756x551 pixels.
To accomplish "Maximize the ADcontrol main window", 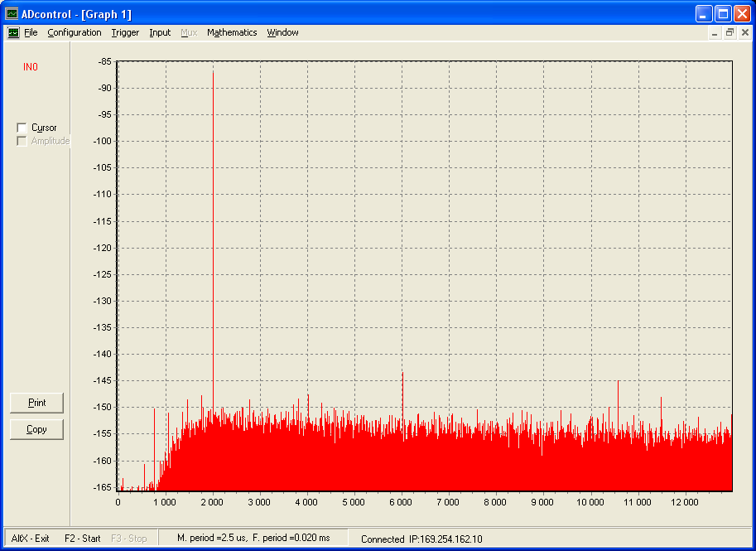I will pyautogui.click(x=723, y=14).
